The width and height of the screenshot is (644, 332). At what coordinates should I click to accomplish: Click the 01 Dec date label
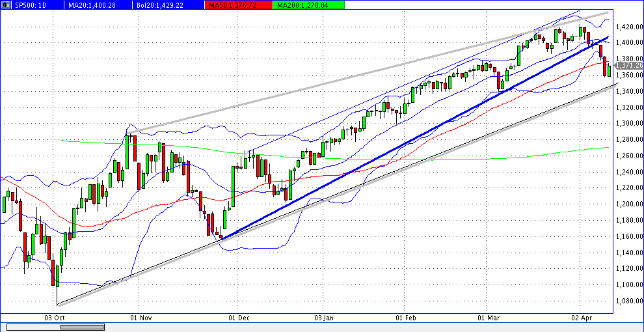tap(237, 318)
